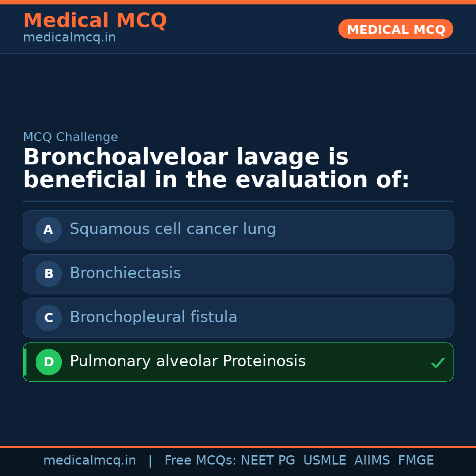476x476 pixels.
Task: Click the circled letter A badge
Action: tap(48, 230)
